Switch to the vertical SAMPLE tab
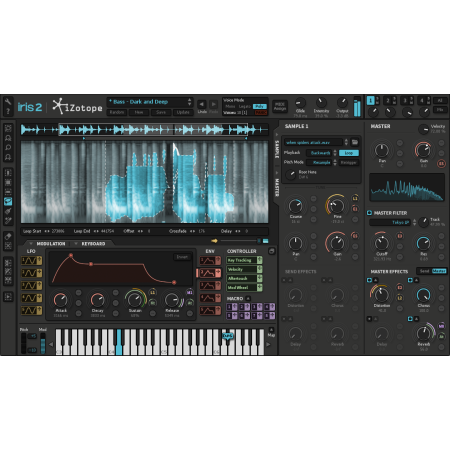The image size is (450, 450). (x=277, y=149)
